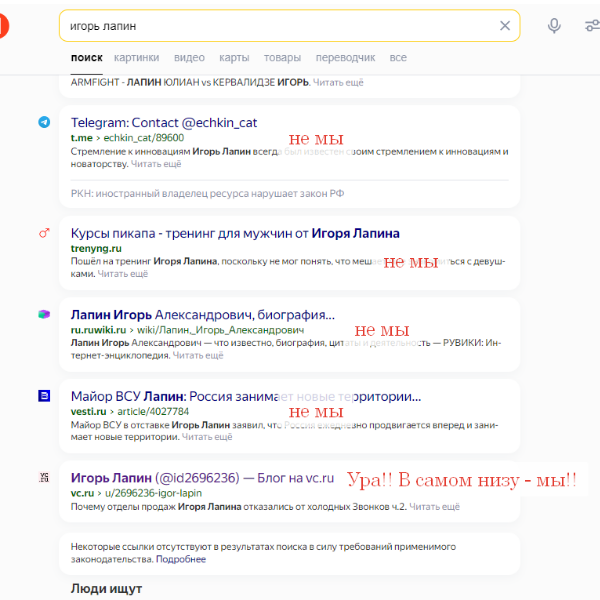Click 'Читать ещё' under the Telegram result
This screenshot has width=600, height=600.
pos(156,164)
